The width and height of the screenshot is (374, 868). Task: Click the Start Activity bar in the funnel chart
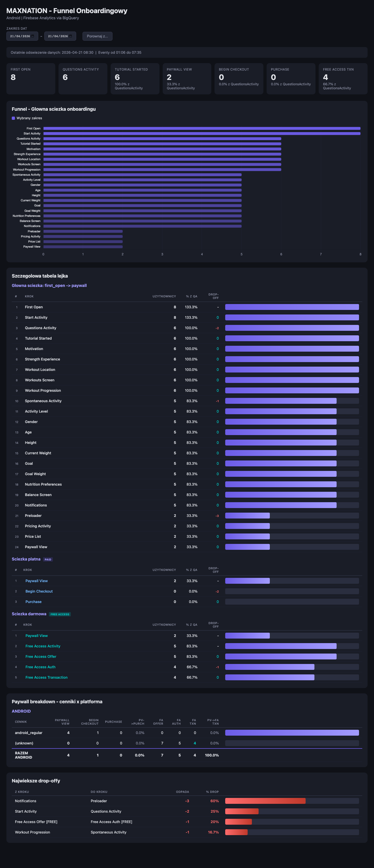202,133
